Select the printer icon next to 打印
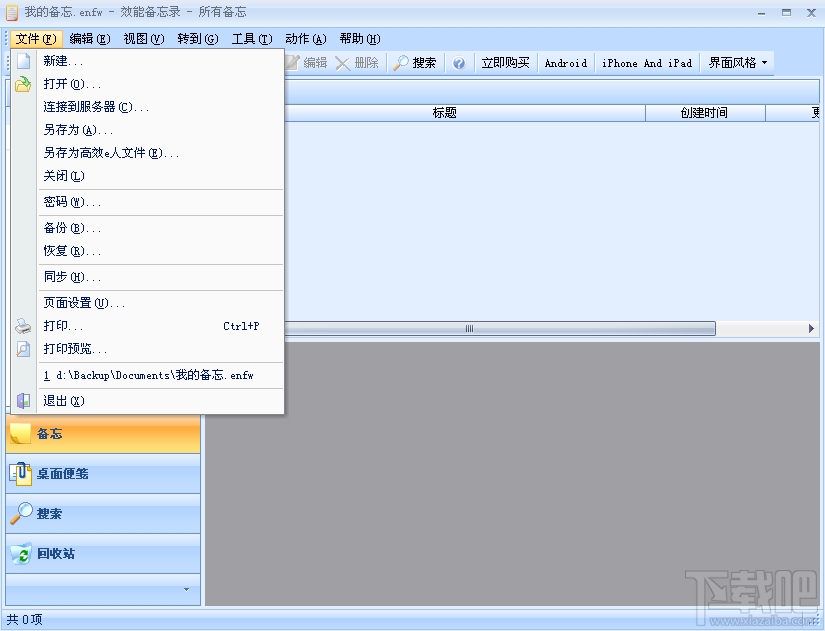This screenshot has height=631, width=825. click(x=22, y=325)
